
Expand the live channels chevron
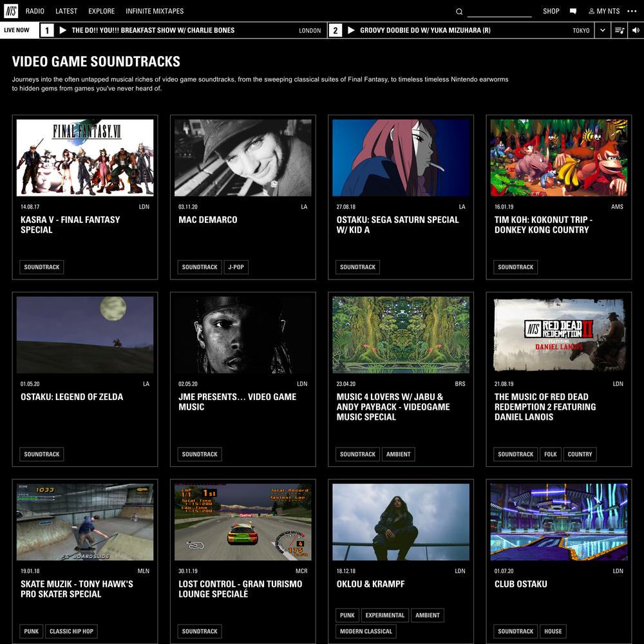pos(603,30)
